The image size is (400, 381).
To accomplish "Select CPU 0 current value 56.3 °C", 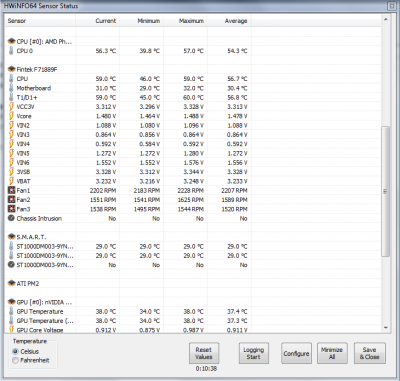I will point(106,51).
